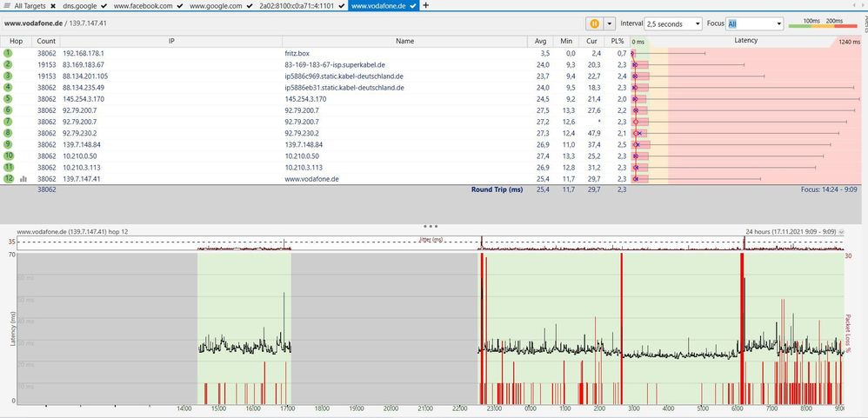Click the hop 3 green circle icon
Image resolution: width=868 pixels, height=418 pixels.
pyautogui.click(x=7, y=76)
